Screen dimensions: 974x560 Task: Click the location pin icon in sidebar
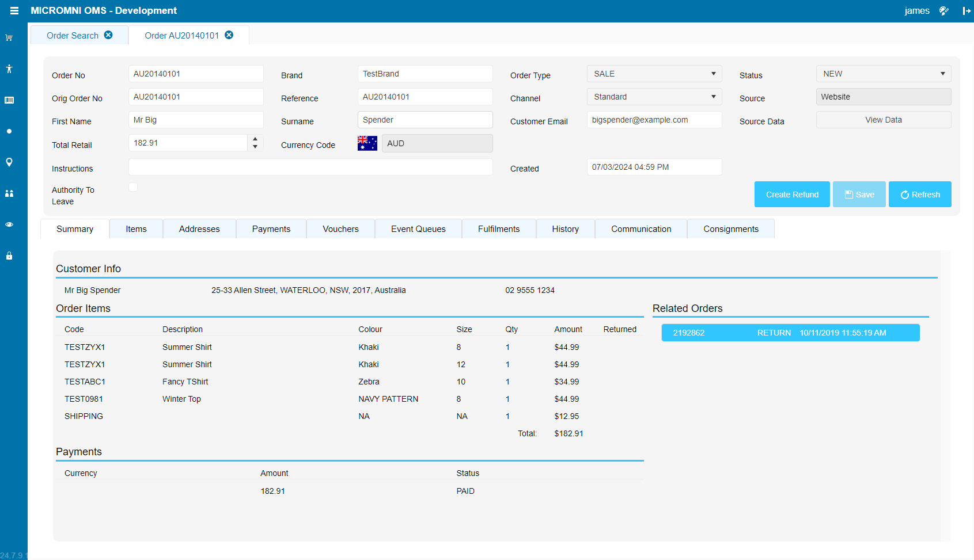tap(9, 162)
